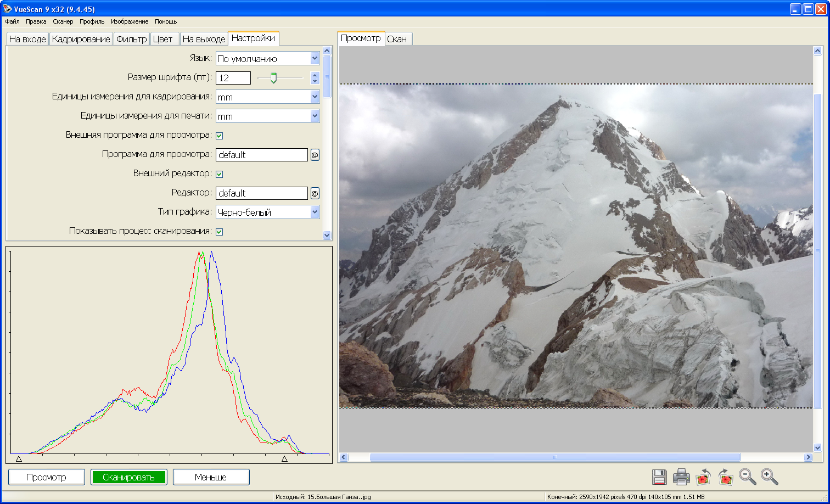The height and width of the screenshot is (504, 830).
Task: Click the @ button next to Программа для просмотра
Action: (315, 155)
